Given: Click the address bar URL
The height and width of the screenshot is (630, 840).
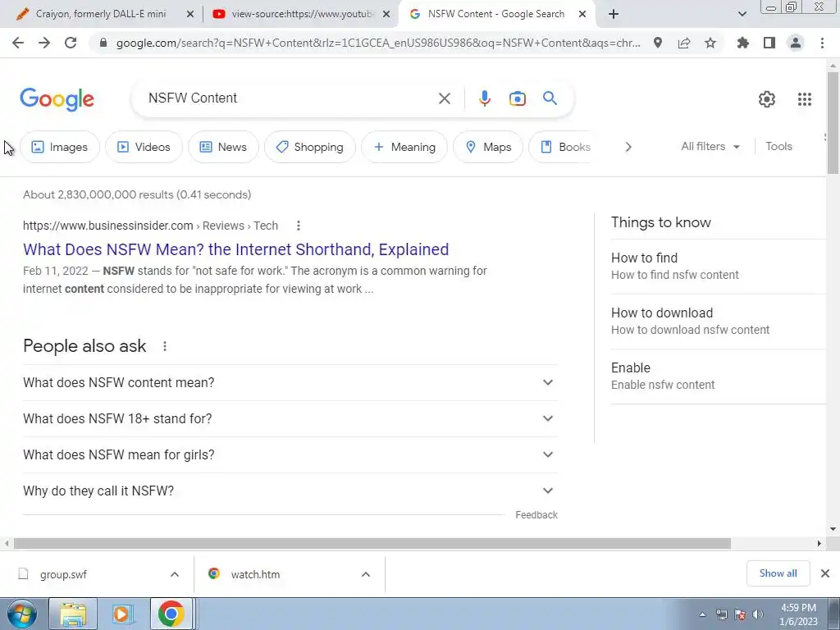Looking at the screenshot, I should [377, 43].
